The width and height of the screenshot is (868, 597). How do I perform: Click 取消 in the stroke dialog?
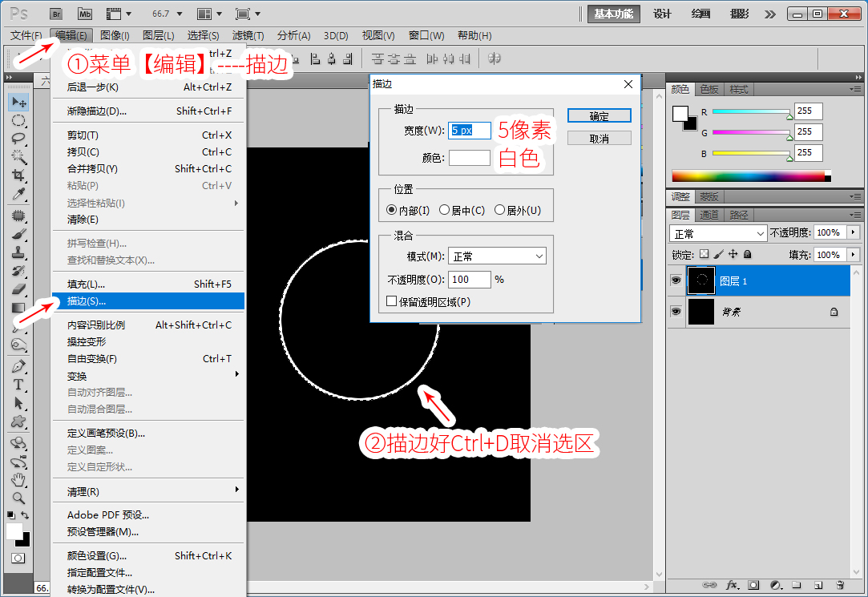[x=599, y=139]
